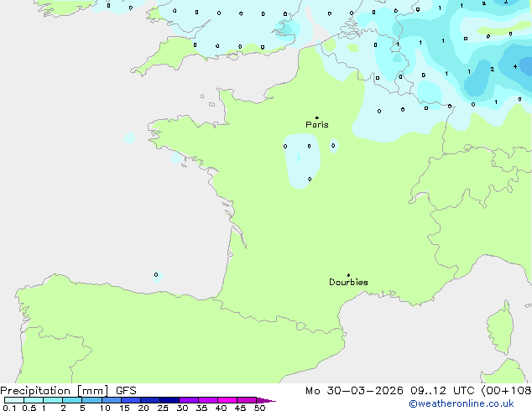Screen dimensions: 532x411
Task: Pick the 35–40 mm legend color swatch
Action: (x=208, y=400)
